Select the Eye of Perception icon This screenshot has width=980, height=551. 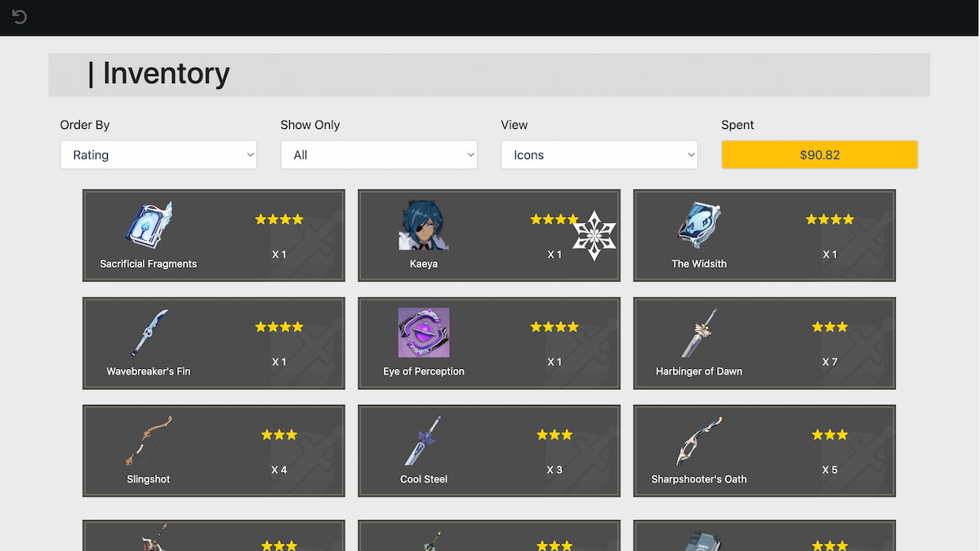pyautogui.click(x=424, y=332)
